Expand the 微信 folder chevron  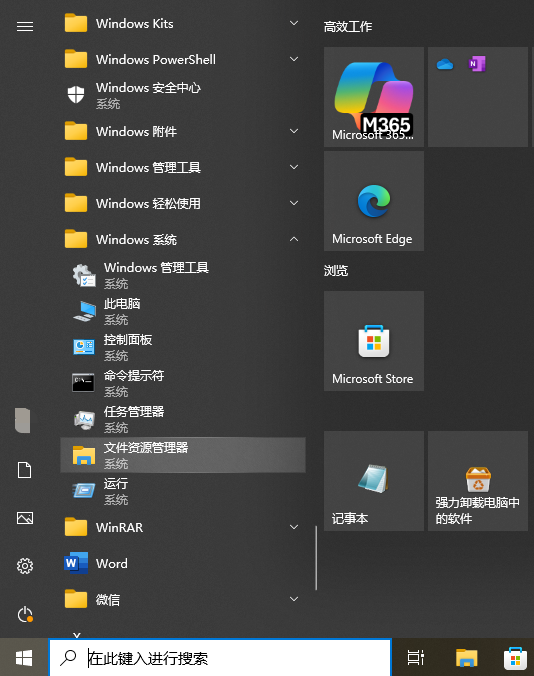[x=294, y=599]
